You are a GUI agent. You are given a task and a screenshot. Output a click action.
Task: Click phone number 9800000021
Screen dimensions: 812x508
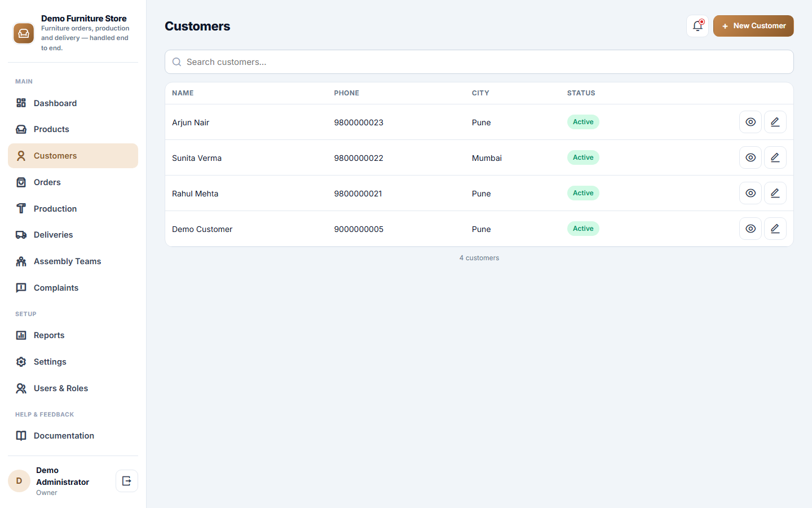[x=358, y=194]
